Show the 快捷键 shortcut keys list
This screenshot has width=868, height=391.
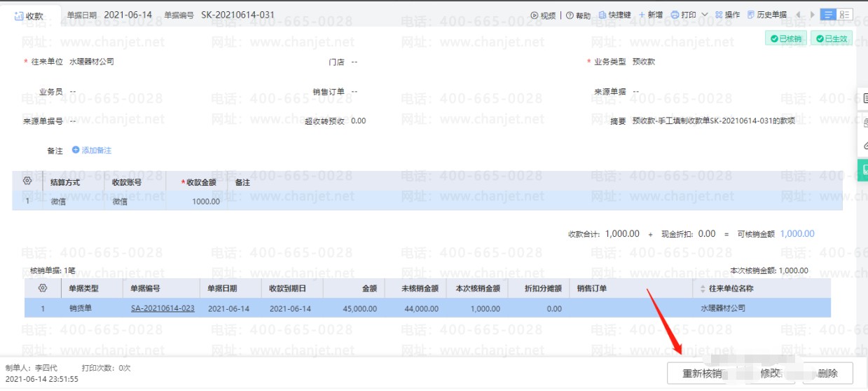click(614, 15)
